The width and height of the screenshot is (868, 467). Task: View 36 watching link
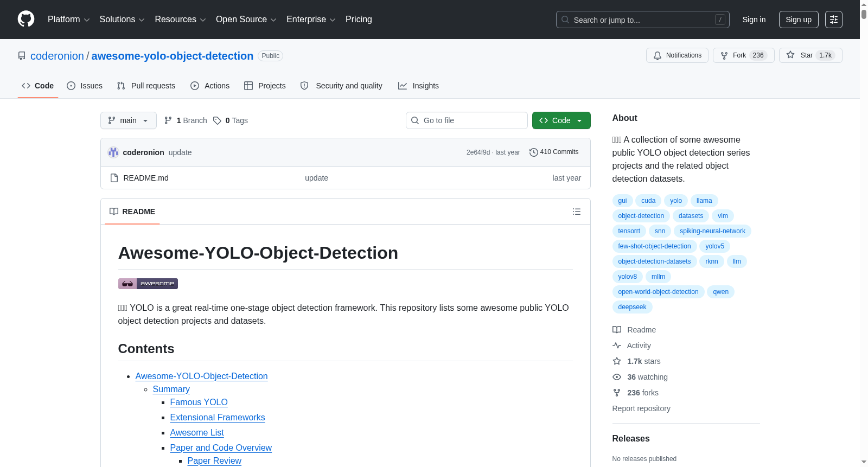click(x=640, y=377)
